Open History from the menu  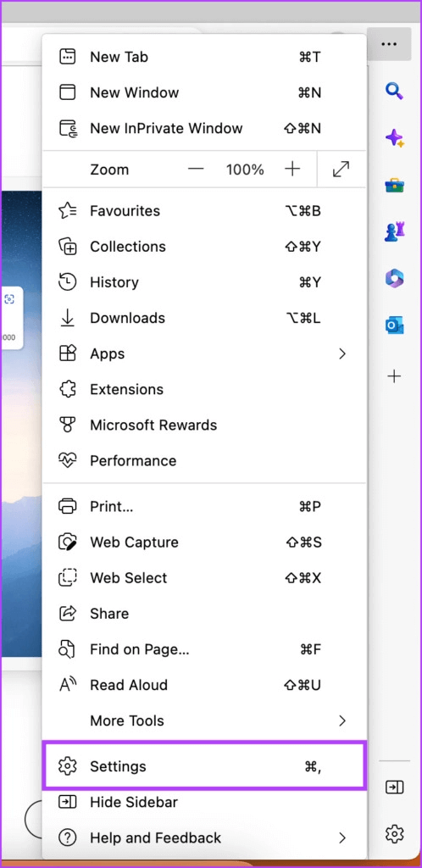[x=204, y=282]
